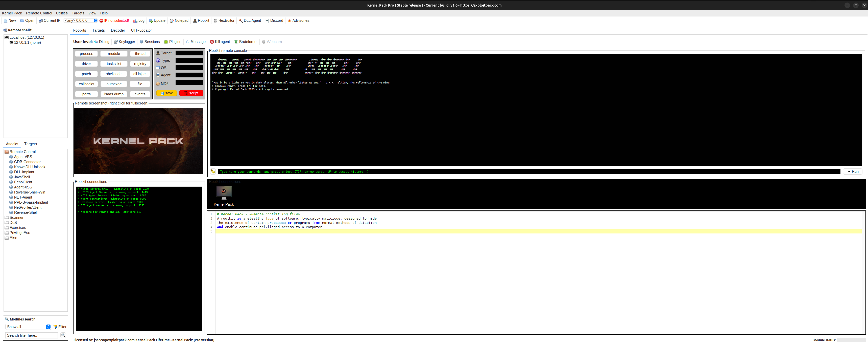Open the Help menu
The height and width of the screenshot is (344, 868).
point(104,13)
